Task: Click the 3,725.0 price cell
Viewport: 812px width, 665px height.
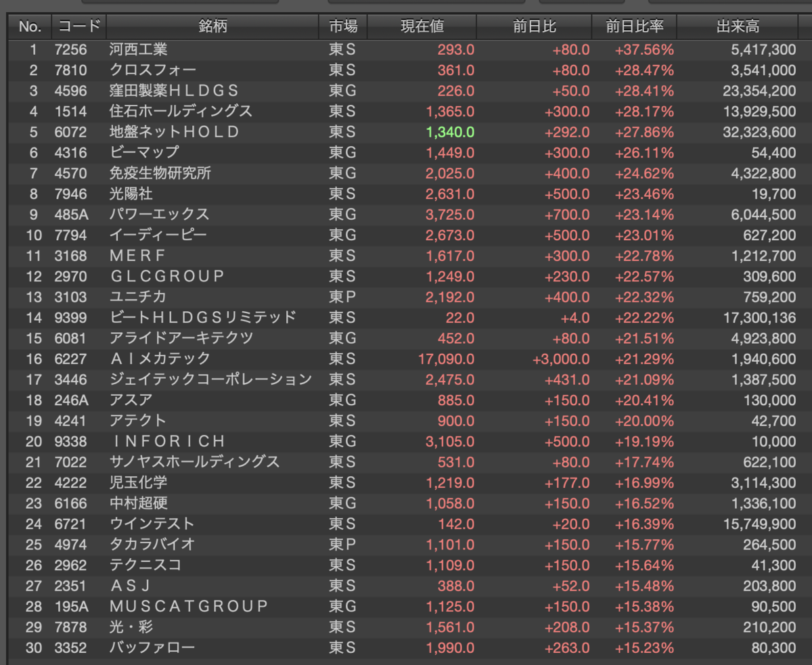Action: [450, 215]
